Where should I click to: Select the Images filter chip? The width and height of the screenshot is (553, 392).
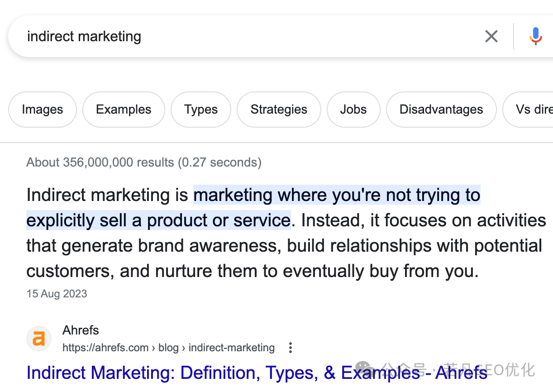pyautogui.click(x=43, y=110)
